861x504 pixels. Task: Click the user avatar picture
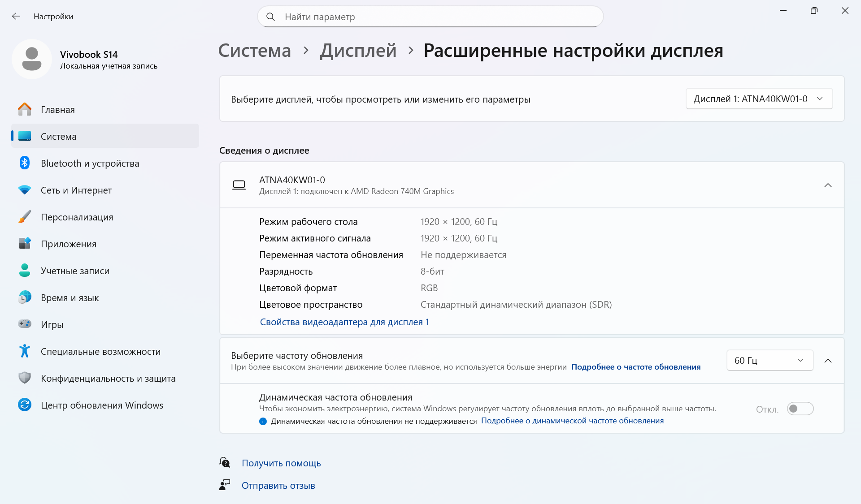[32, 59]
